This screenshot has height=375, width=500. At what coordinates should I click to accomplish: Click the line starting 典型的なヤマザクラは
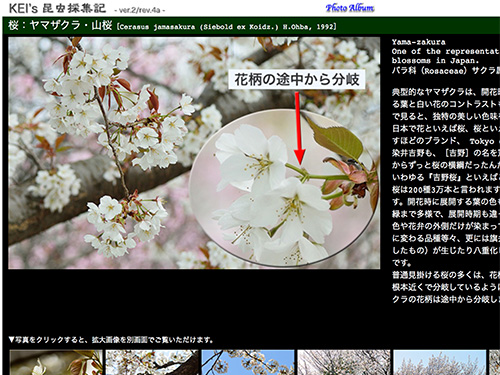446,92
